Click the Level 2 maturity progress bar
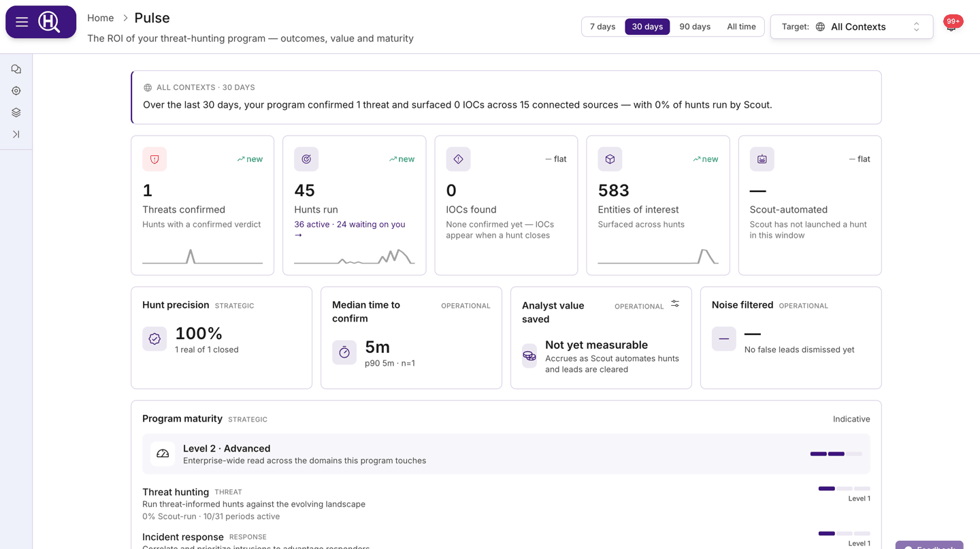The image size is (980, 549). point(836,454)
